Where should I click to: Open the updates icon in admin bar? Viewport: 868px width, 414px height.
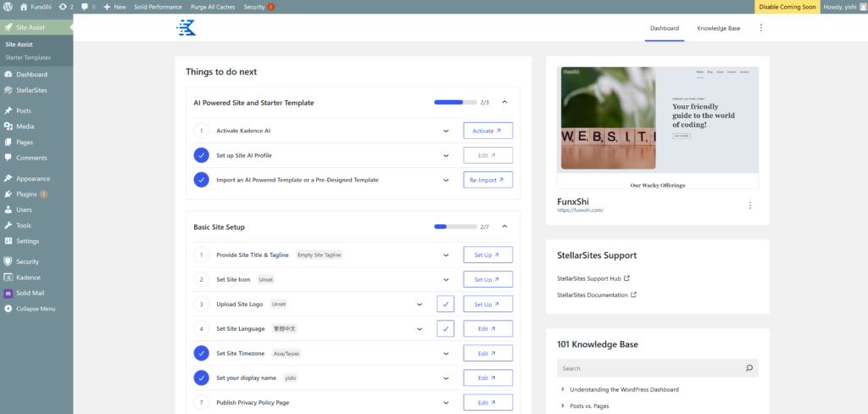tap(66, 7)
